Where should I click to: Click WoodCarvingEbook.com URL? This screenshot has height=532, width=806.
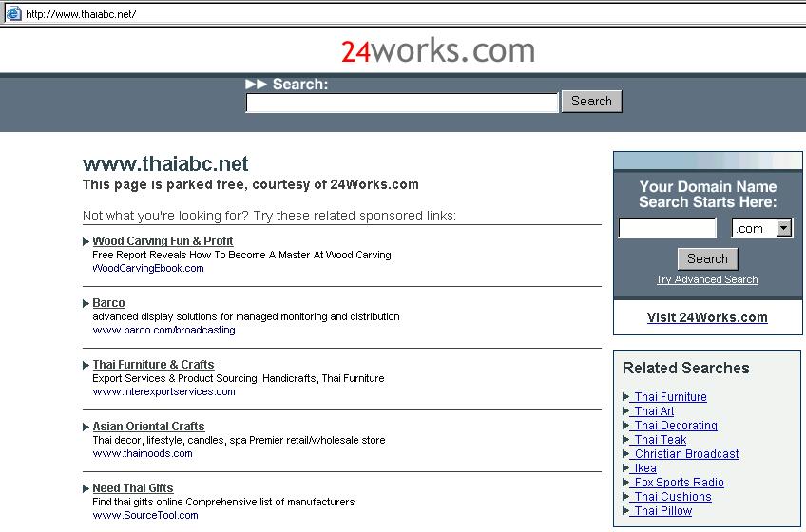point(148,268)
